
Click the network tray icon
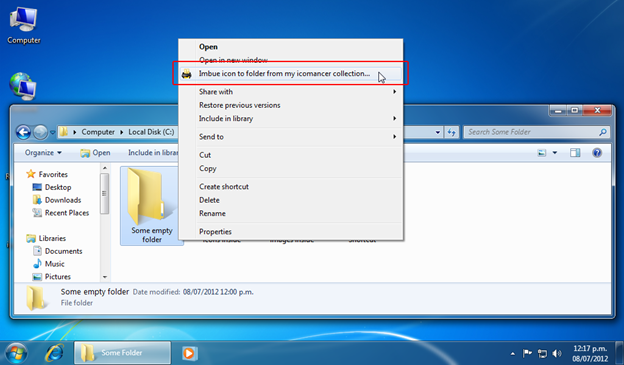point(542,353)
